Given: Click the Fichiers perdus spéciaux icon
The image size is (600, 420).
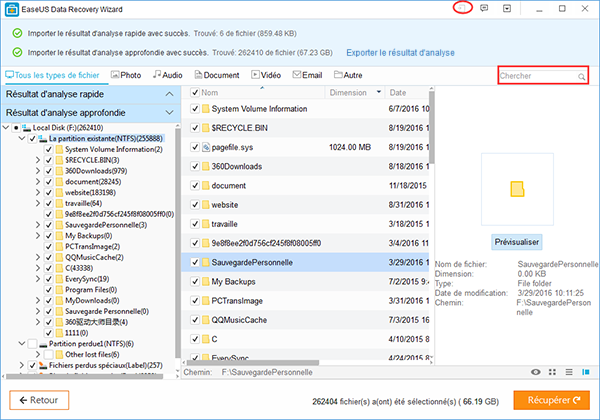Looking at the screenshot, I should 43,365.
